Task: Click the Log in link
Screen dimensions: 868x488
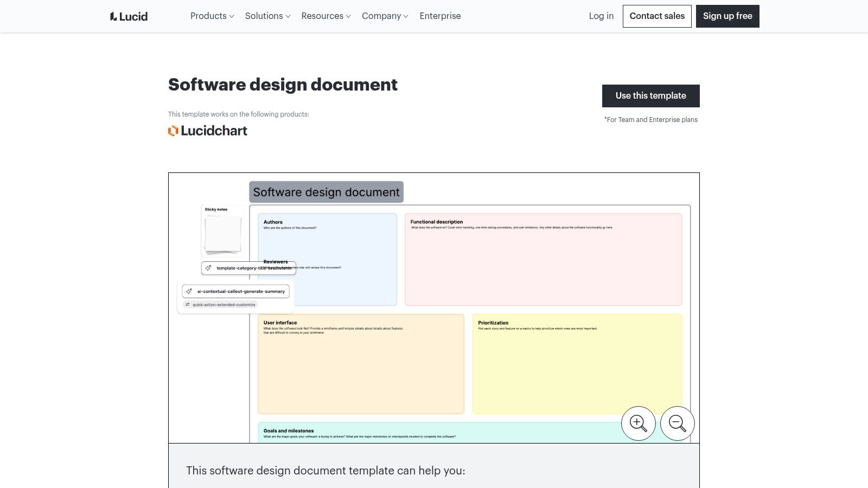Action: tap(601, 16)
